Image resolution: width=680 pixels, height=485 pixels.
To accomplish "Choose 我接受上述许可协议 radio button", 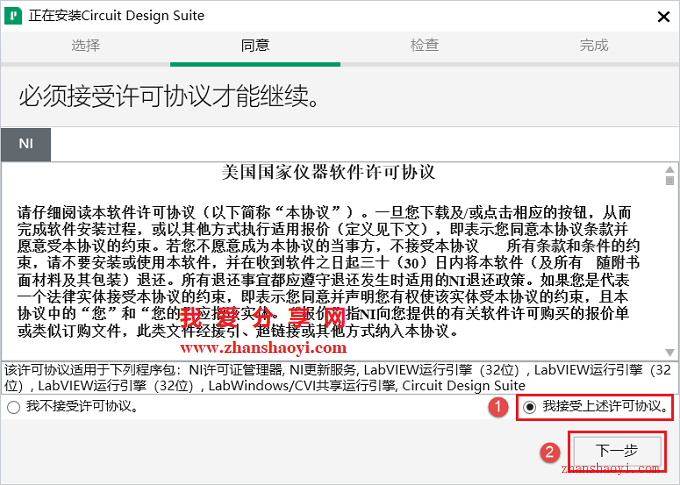I will coord(530,407).
